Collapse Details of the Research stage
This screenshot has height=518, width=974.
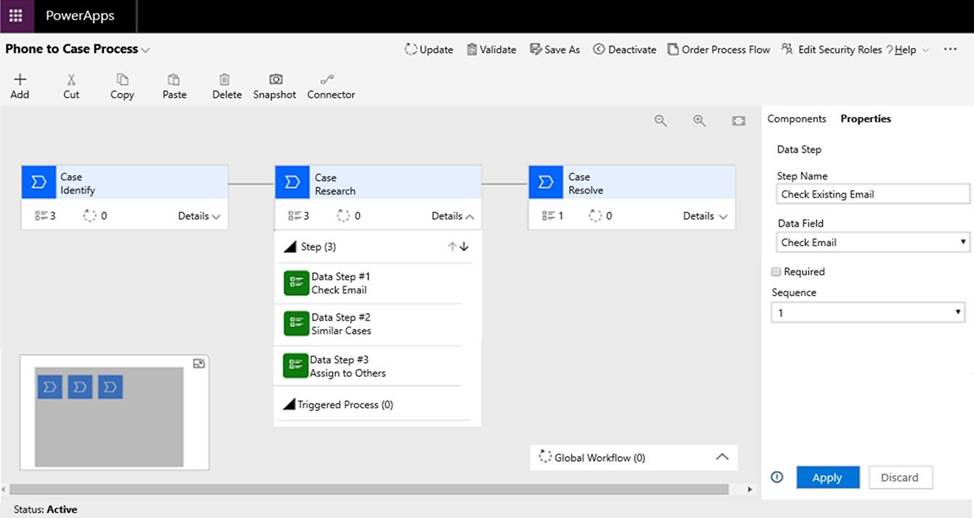[x=453, y=216]
